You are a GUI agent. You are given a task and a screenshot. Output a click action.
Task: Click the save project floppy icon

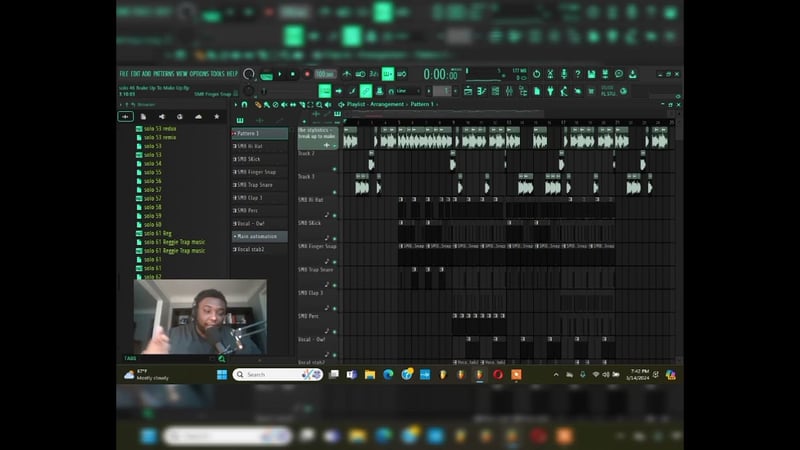click(591, 74)
